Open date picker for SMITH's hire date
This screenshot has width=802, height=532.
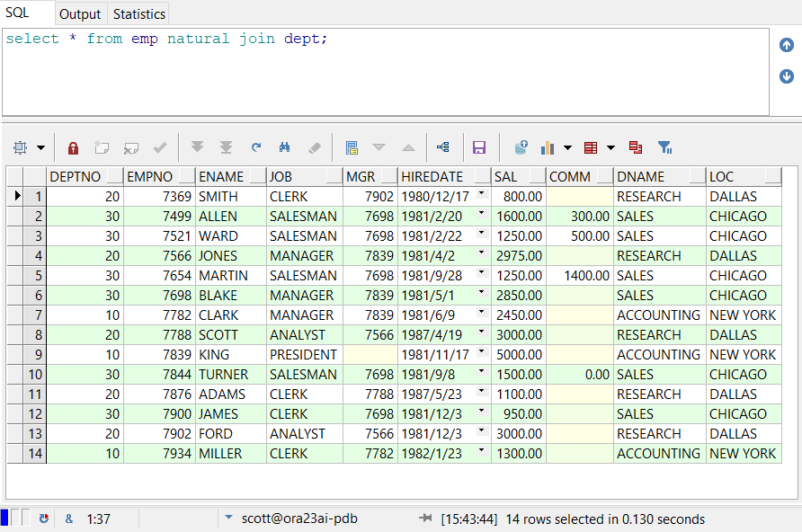[x=482, y=194]
